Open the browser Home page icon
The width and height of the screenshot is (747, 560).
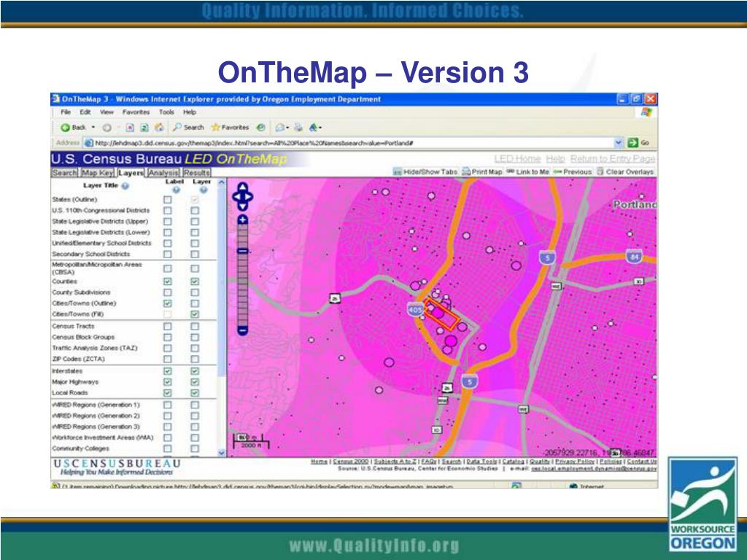coord(160,128)
